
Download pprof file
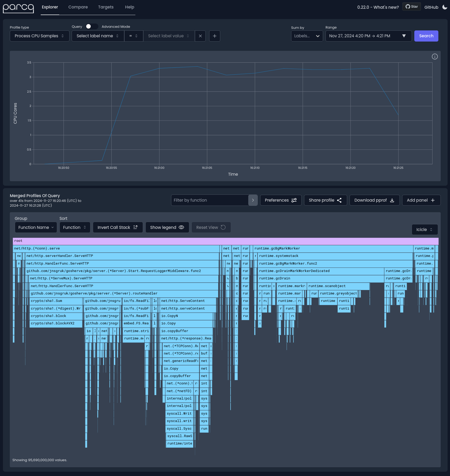(x=374, y=200)
